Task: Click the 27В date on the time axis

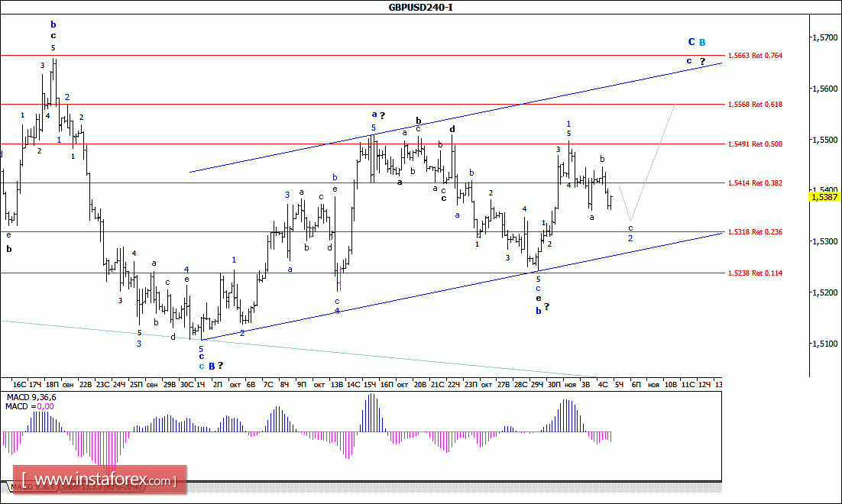Action: [x=504, y=385]
